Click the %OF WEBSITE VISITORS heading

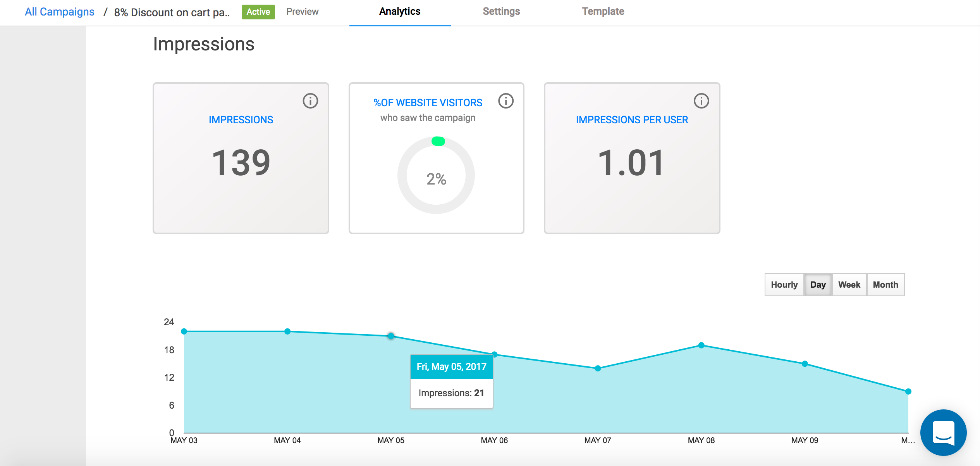point(428,103)
